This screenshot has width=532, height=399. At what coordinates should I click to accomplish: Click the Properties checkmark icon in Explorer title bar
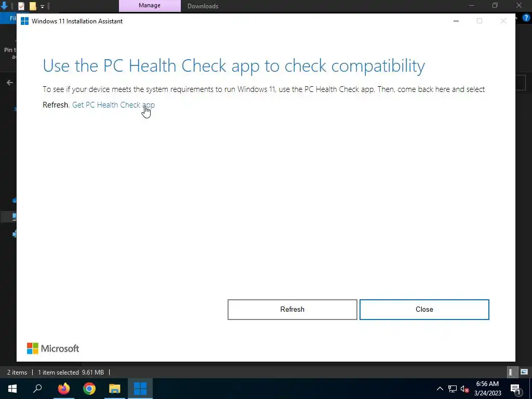[21, 6]
